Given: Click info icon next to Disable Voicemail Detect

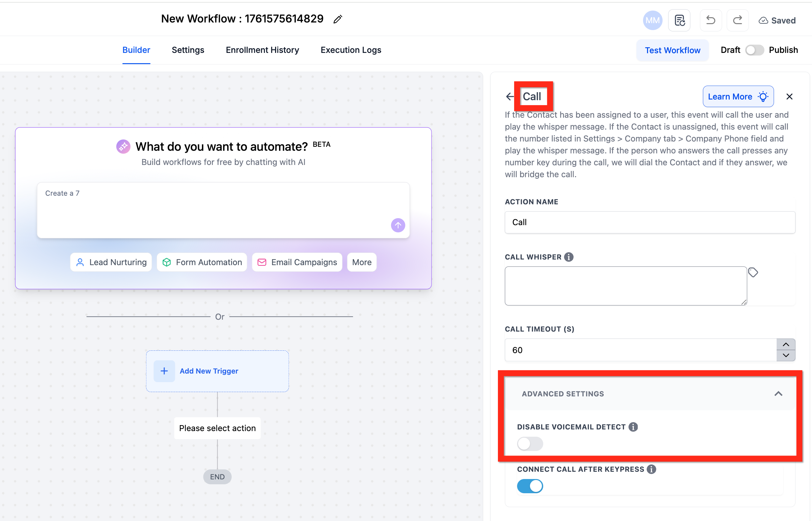Looking at the screenshot, I should 633,427.
